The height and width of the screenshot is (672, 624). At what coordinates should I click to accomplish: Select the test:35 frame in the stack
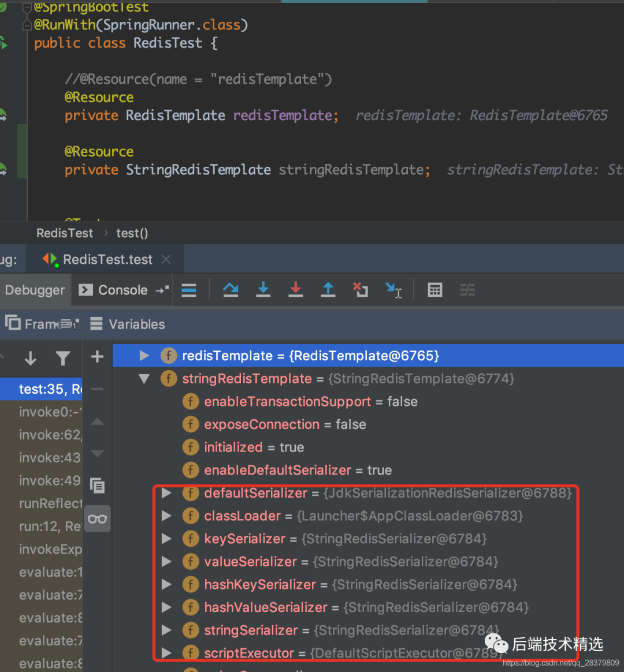pyautogui.click(x=40, y=389)
